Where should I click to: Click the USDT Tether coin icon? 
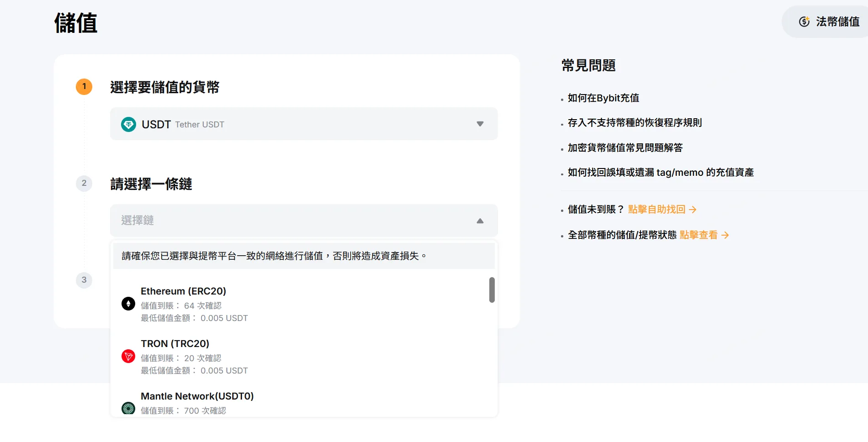[128, 124]
